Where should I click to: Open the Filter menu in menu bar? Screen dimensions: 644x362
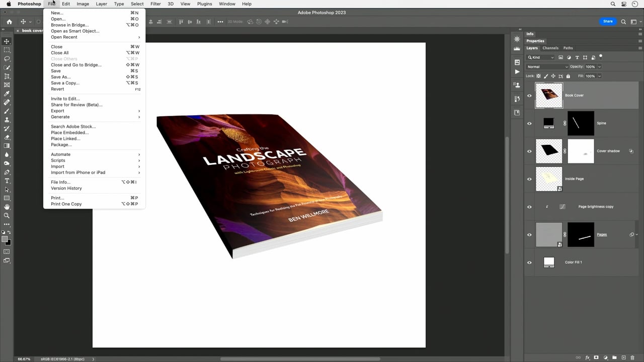click(156, 4)
